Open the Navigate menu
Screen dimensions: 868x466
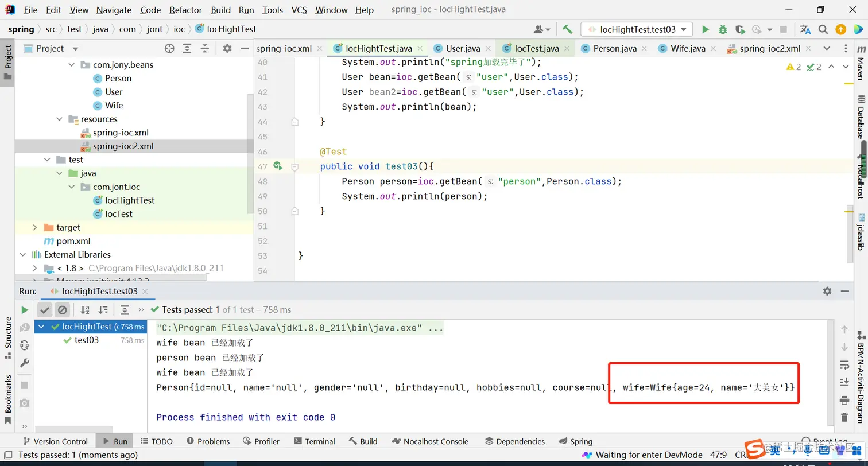click(x=114, y=10)
